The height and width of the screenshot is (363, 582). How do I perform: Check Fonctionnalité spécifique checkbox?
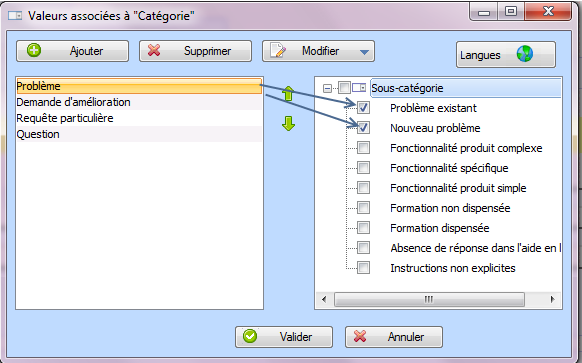(x=363, y=168)
